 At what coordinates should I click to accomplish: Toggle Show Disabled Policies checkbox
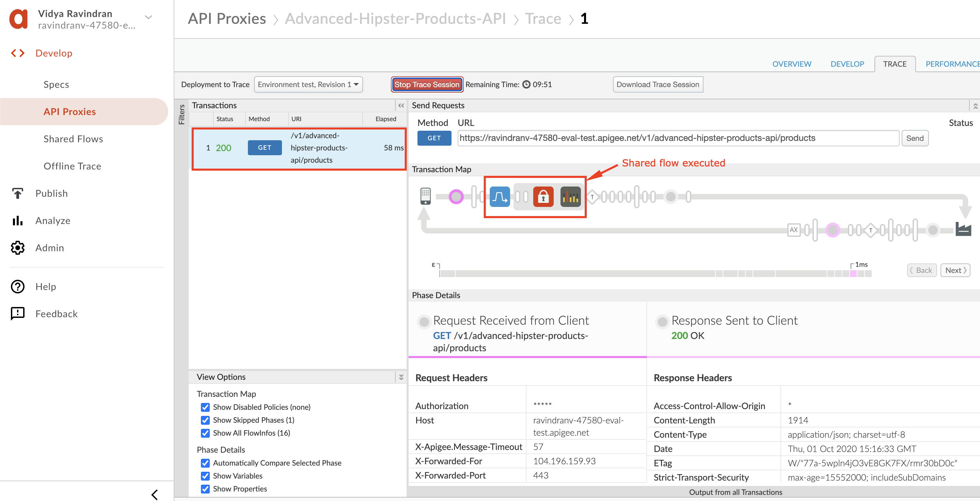coord(205,407)
